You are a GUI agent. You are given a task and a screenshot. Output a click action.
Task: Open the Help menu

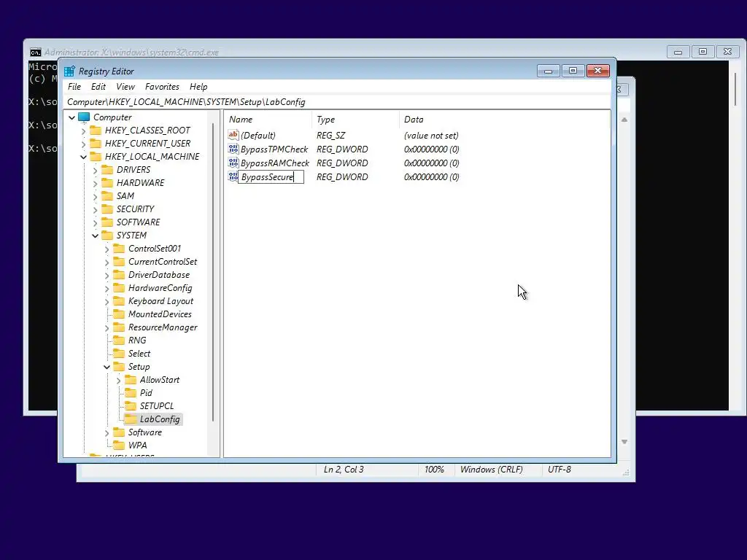click(198, 87)
